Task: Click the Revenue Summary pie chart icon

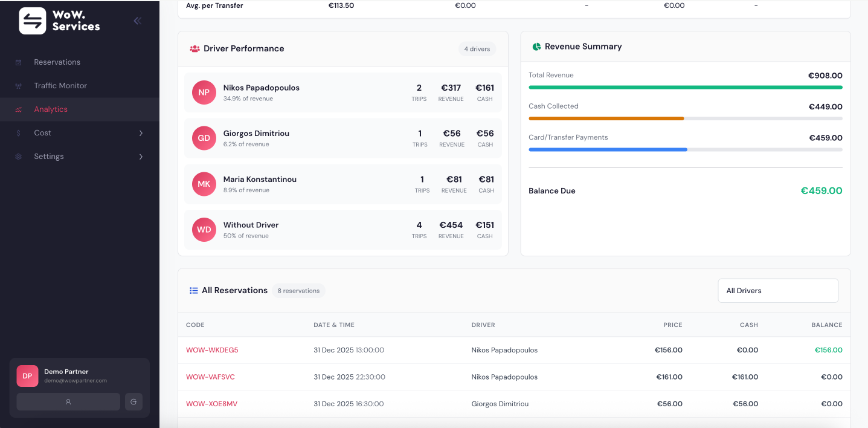Action: click(536, 47)
